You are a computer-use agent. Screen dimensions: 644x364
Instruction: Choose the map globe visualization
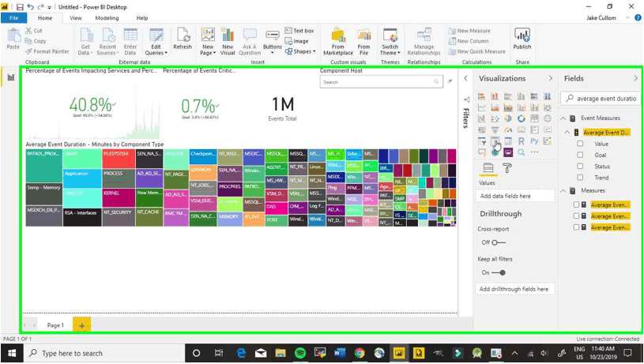point(548,118)
